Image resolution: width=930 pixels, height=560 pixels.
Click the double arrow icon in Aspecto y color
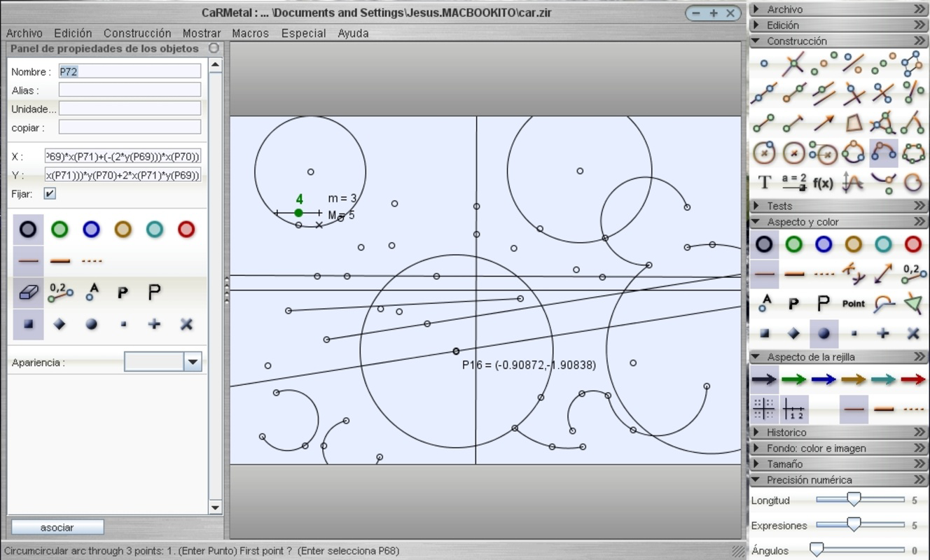(x=884, y=273)
